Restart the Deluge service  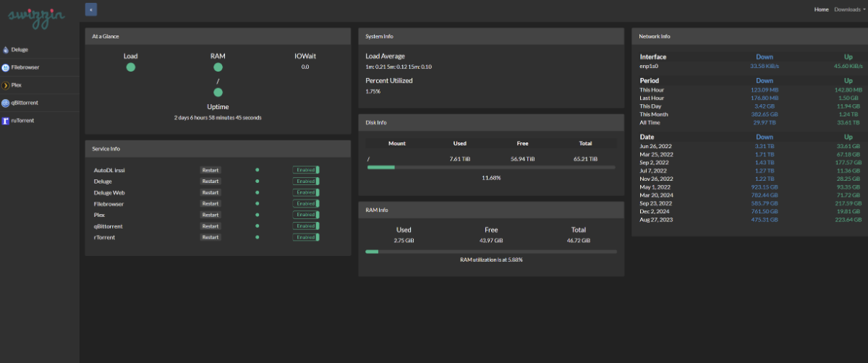pos(210,181)
